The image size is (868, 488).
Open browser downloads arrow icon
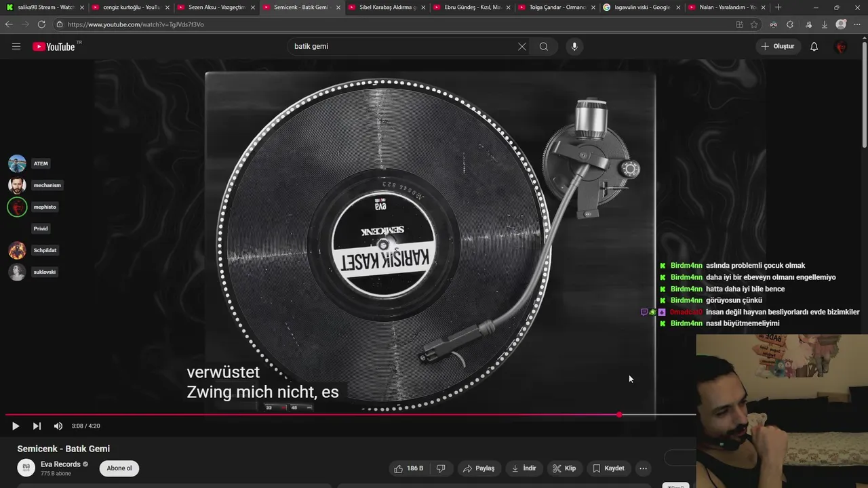pos(825,24)
